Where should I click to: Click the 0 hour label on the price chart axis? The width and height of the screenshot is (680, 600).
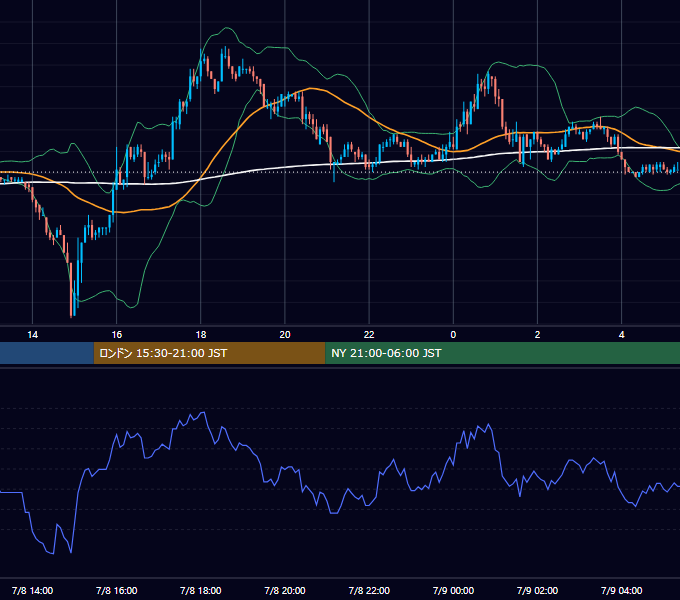click(x=453, y=335)
